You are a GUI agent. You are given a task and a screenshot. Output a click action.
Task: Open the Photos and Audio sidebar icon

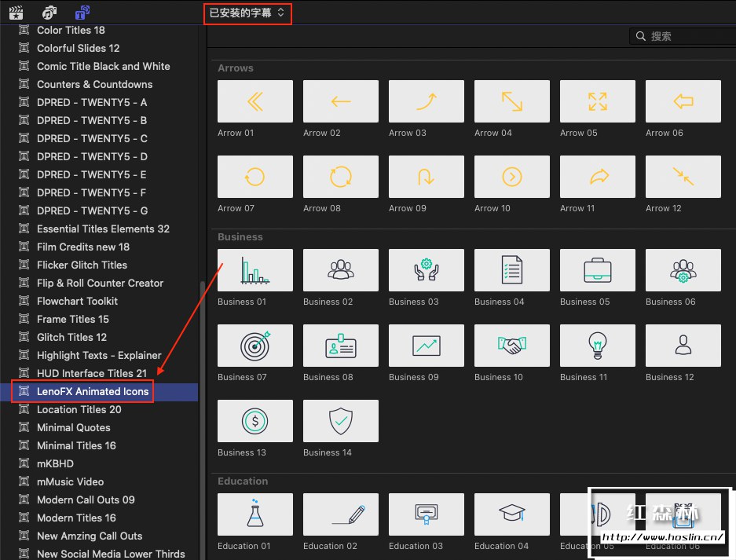[x=49, y=13]
